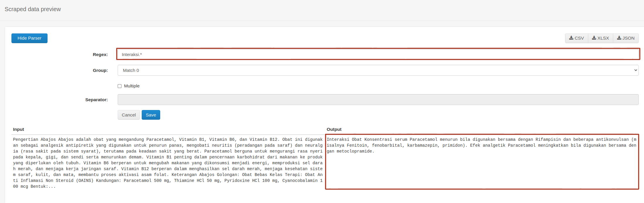Cancel the parser changes
Image resolution: width=644 pixels, height=203 pixels.
[x=129, y=115]
